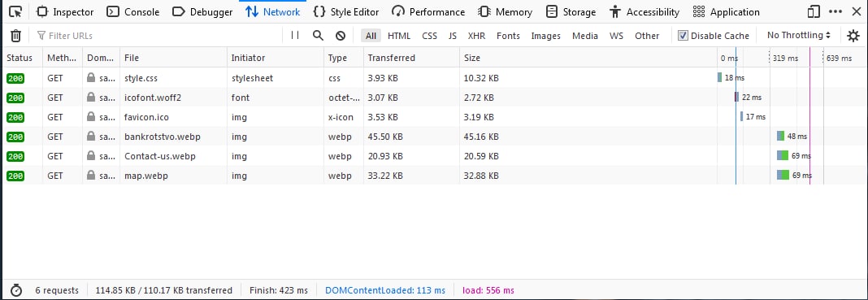
Task: Toggle the Disable Cache checkbox
Action: coord(684,36)
